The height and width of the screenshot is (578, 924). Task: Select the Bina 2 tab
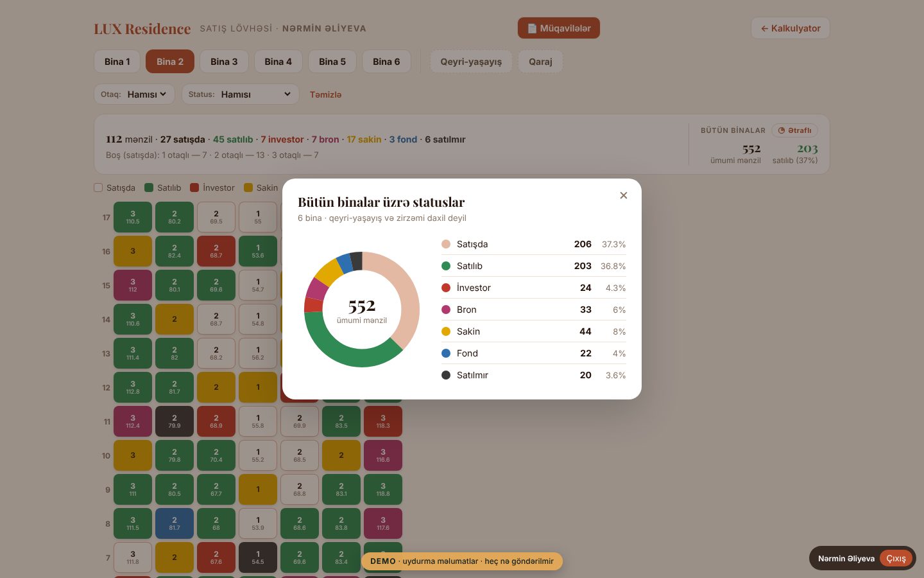click(170, 62)
